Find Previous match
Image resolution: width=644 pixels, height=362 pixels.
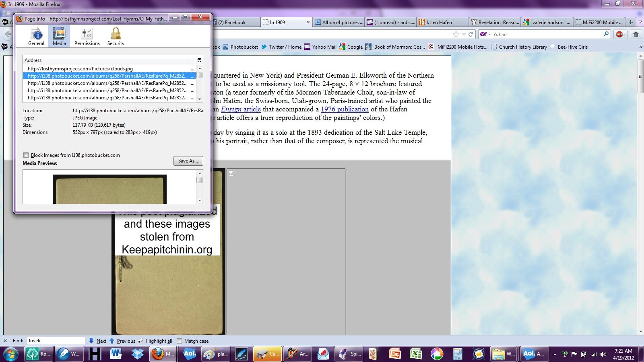tap(122, 341)
